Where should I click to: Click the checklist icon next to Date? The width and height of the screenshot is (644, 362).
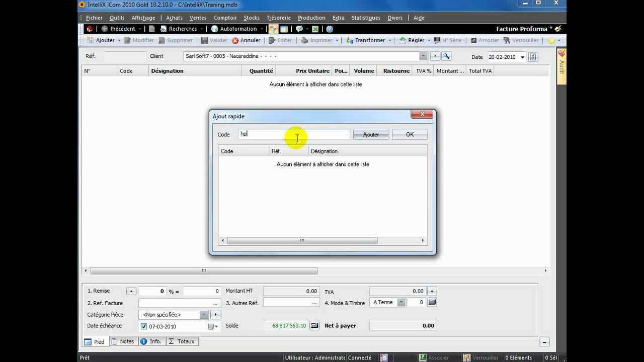533,57
